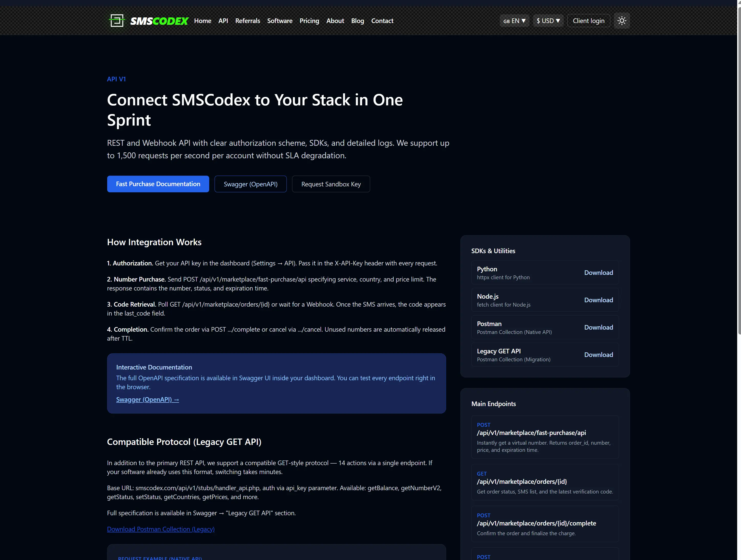The width and height of the screenshot is (741, 560).
Task: Open the EN language dropdown
Action: pyautogui.click(x=515, y=21)
